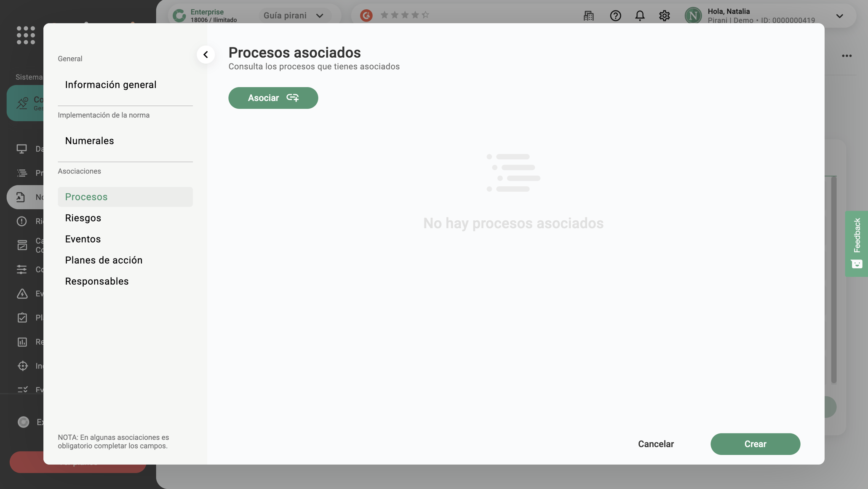Click the organization building icon
Screen dimensions: 868x489
589,16
